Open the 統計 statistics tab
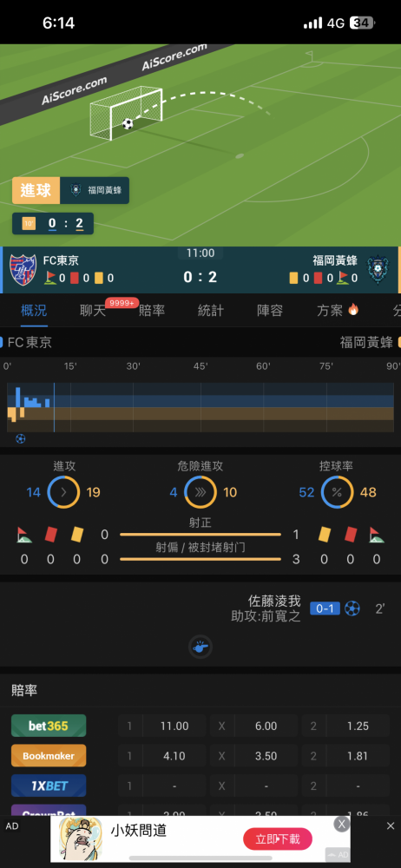401x868 pixels. point(211,311)
